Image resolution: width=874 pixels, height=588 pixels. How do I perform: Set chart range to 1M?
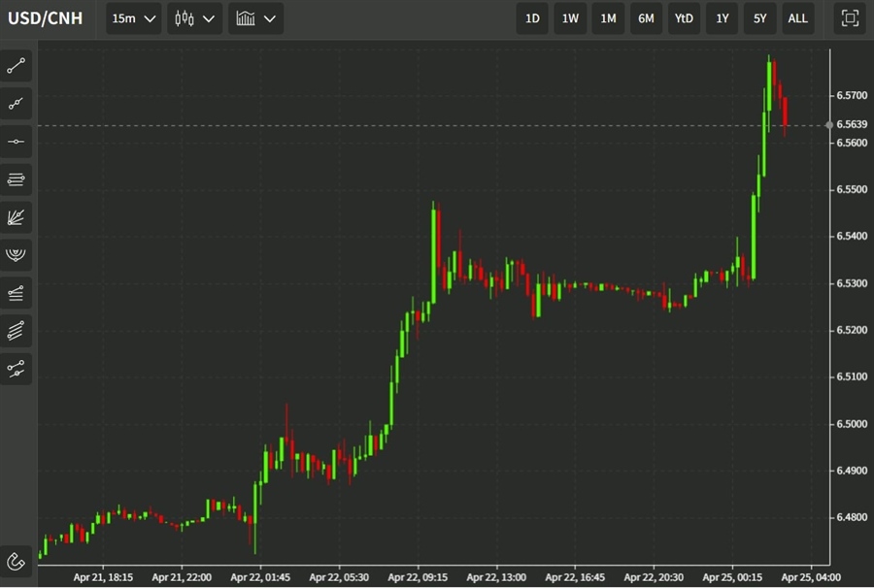(x=608, y=18)
